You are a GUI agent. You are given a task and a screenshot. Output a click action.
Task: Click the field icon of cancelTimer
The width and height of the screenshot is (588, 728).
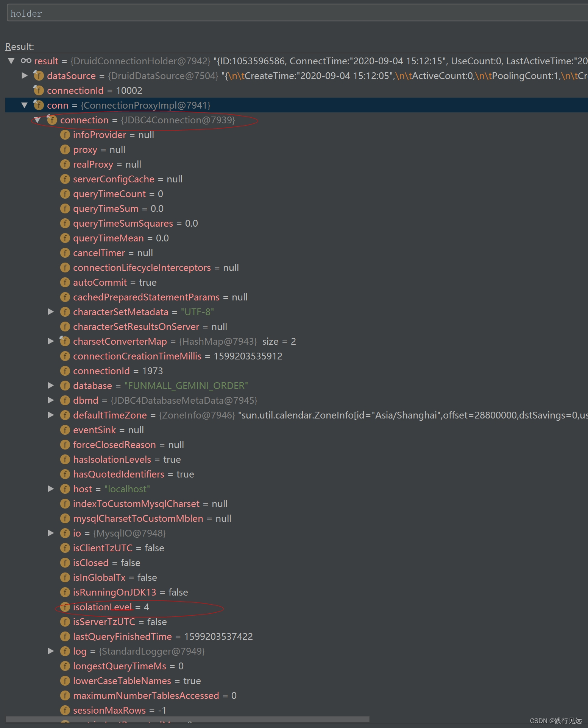[x=65, y=253]
